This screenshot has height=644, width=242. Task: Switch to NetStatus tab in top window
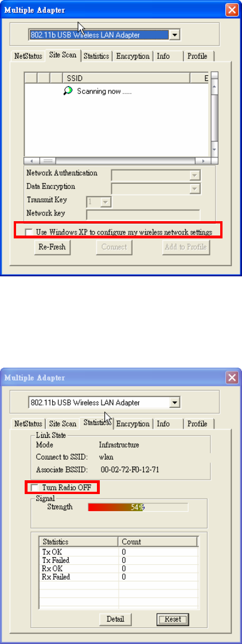tap(28, 56)
